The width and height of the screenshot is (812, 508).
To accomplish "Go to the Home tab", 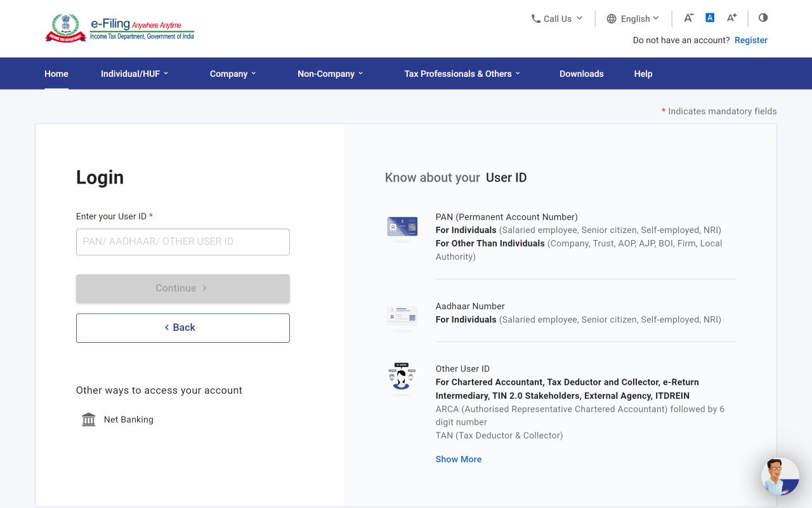I will (56, 74).
